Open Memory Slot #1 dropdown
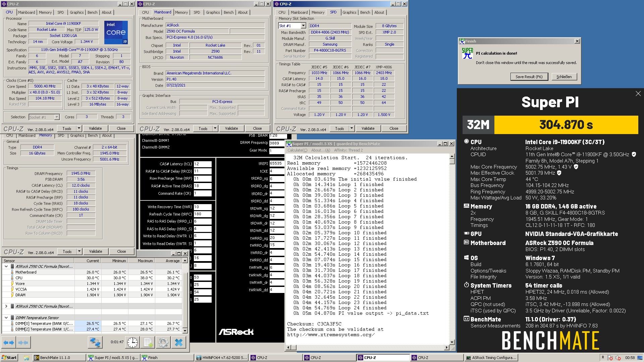The image size is (644, 362). click(x=303, y=26)
